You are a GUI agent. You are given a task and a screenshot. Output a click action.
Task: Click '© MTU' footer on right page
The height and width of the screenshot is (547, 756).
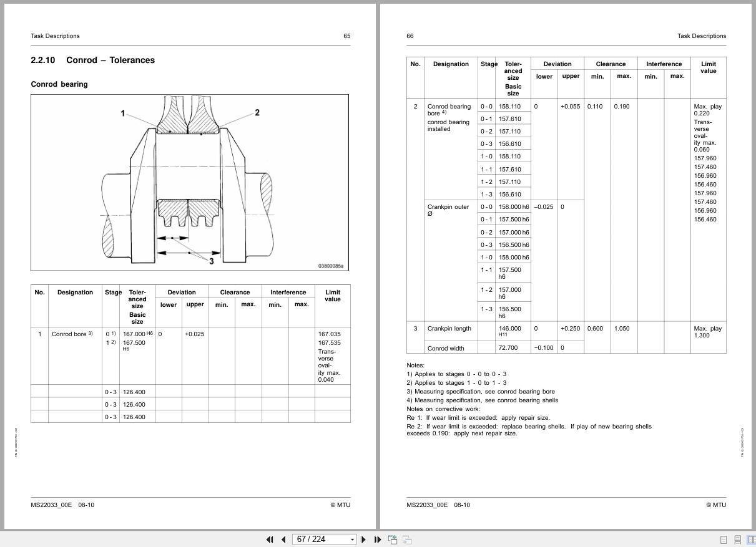(x=716, y=505)
